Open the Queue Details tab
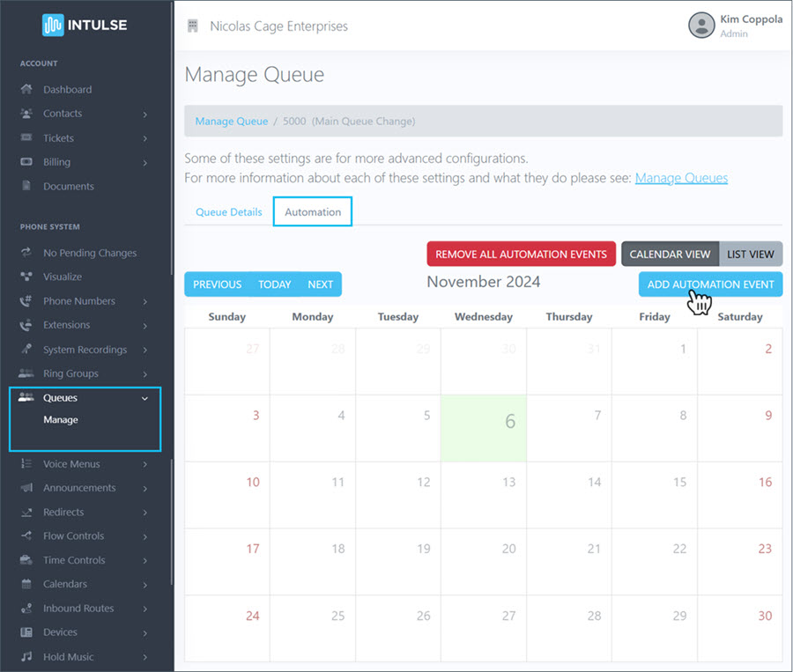This screenshot has width=793, height=672. [x=228, y=212]
